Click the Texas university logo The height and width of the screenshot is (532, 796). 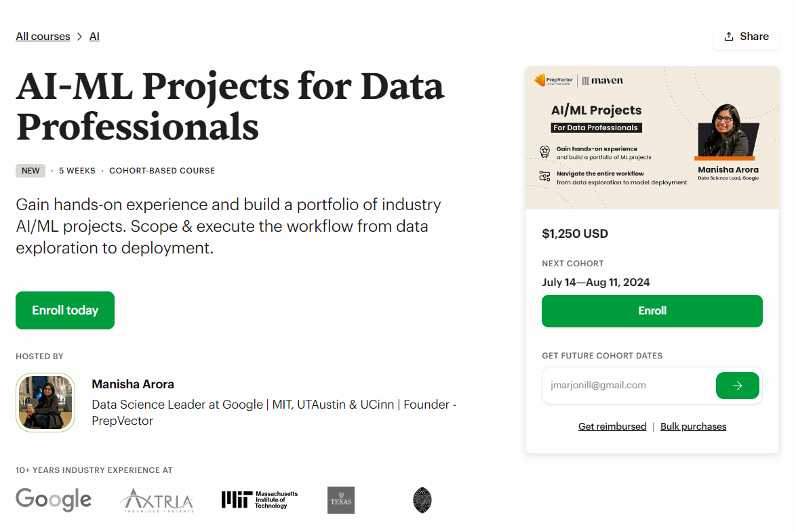(x=341, y=500)
